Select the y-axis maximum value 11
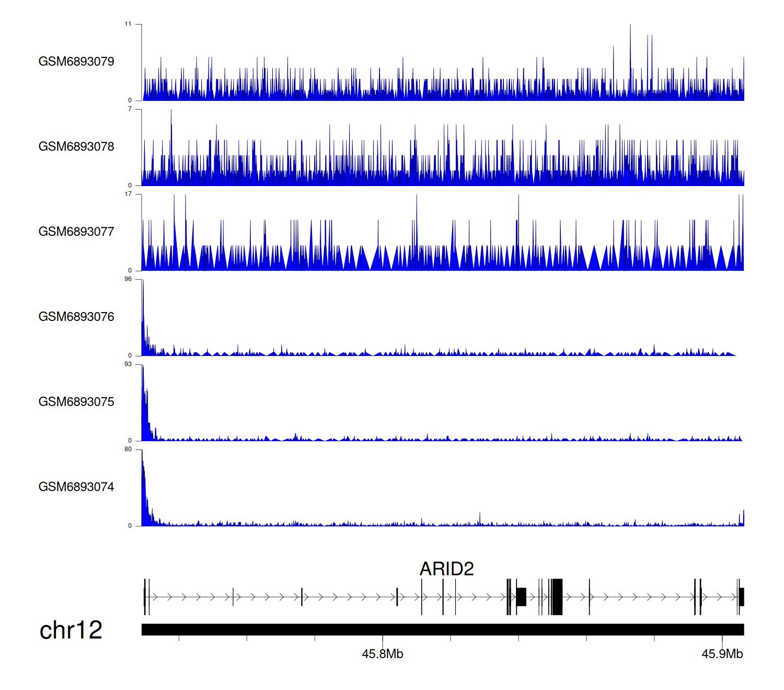The height and width of the screenshot is (690, 784). (128, 24)
